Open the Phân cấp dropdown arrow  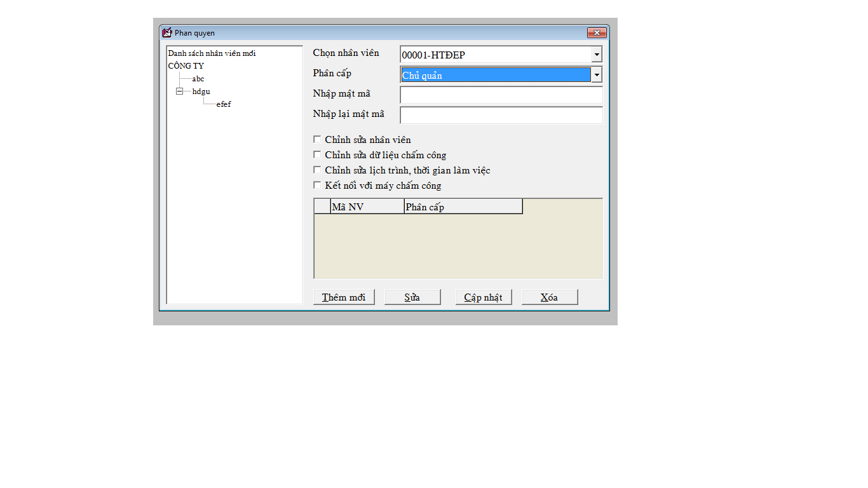click(x=597, y=75)
